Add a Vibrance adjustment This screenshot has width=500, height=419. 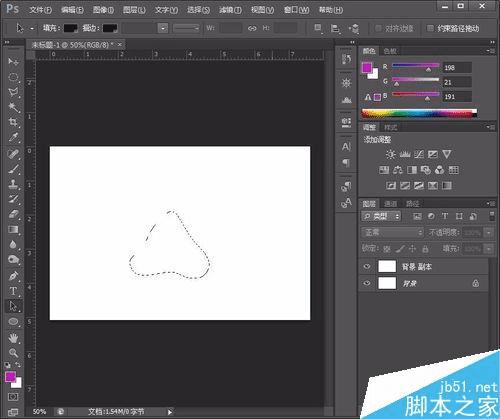point(447,154)
